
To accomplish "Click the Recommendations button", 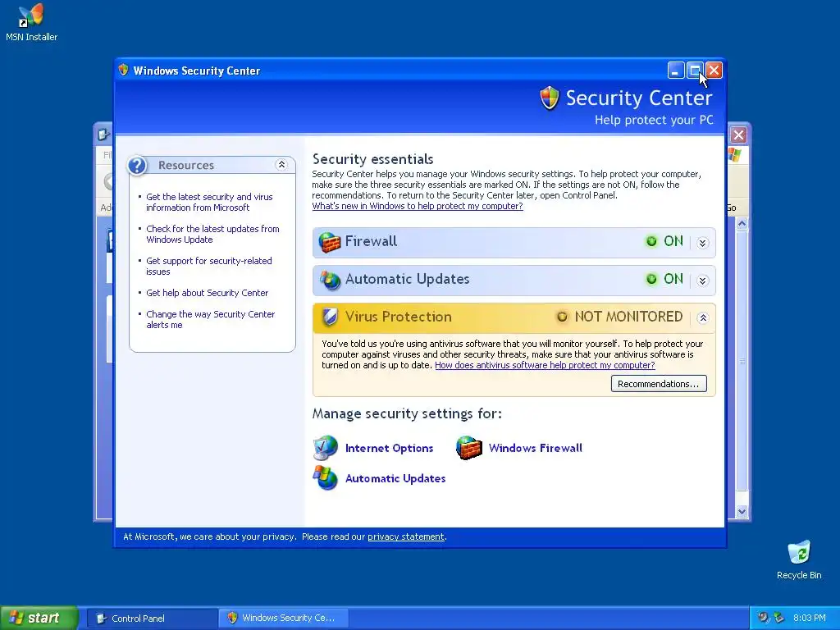I will [659, 384].
